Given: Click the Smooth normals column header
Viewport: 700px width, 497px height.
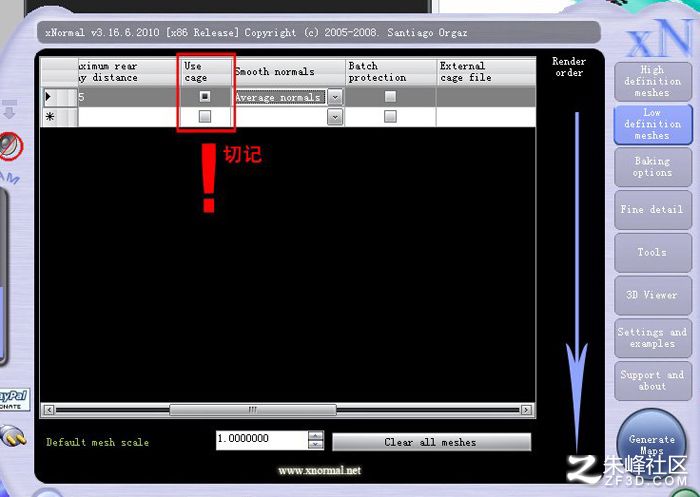Looking at the screenshot, I should coord(289,72).
